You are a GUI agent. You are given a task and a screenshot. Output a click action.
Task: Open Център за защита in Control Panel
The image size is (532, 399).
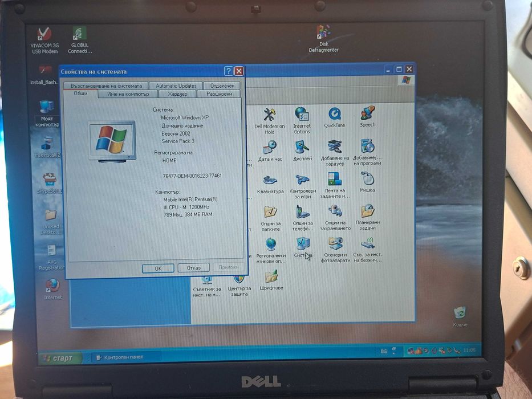(239, 286)
